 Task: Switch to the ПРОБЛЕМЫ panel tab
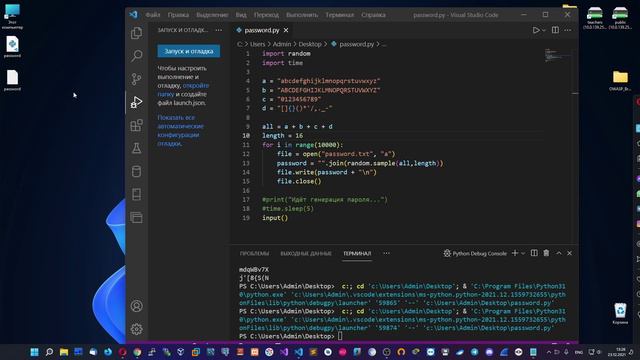[254, 253]
